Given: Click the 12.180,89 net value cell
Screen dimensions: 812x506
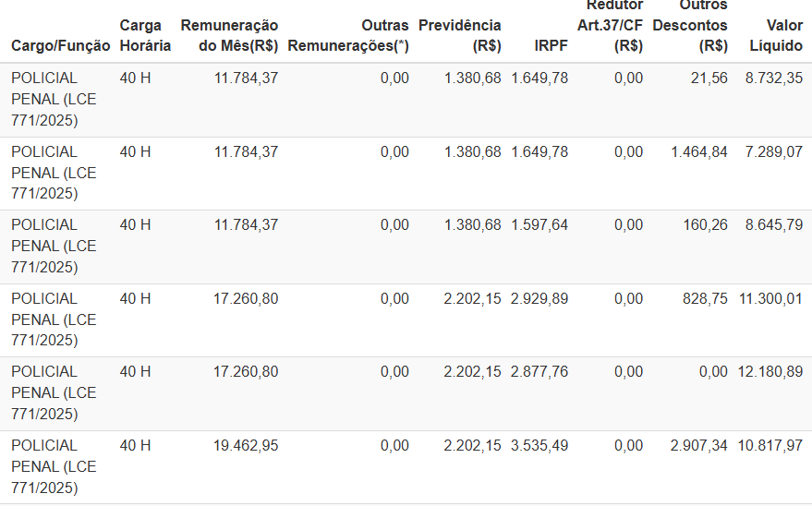Looking at the screenshot, I should click(770, 371).
